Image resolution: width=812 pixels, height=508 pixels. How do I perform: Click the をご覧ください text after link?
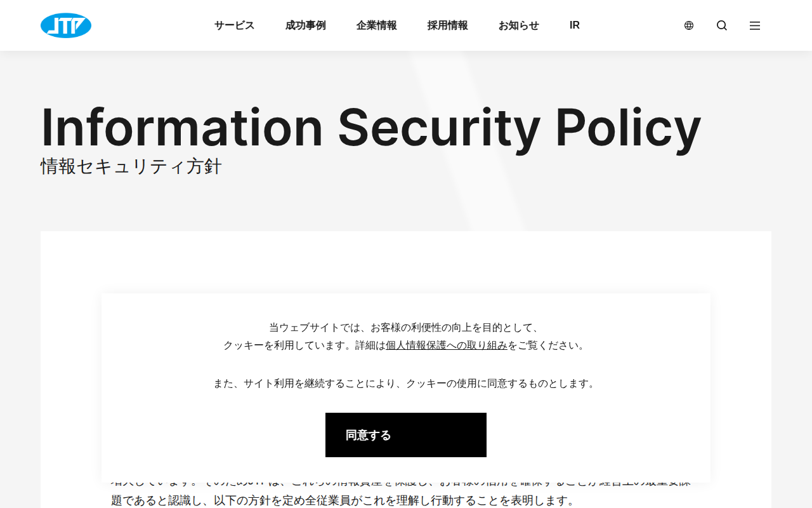(547, 345)
